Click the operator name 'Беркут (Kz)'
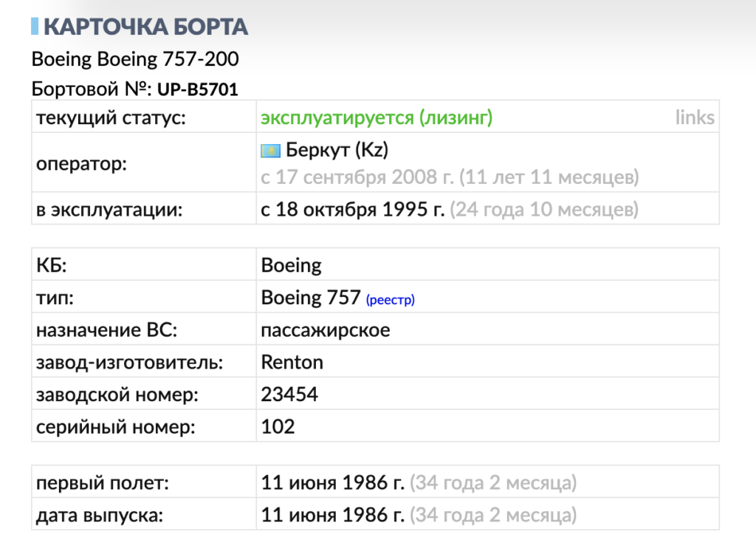 (x=337, y=150)
